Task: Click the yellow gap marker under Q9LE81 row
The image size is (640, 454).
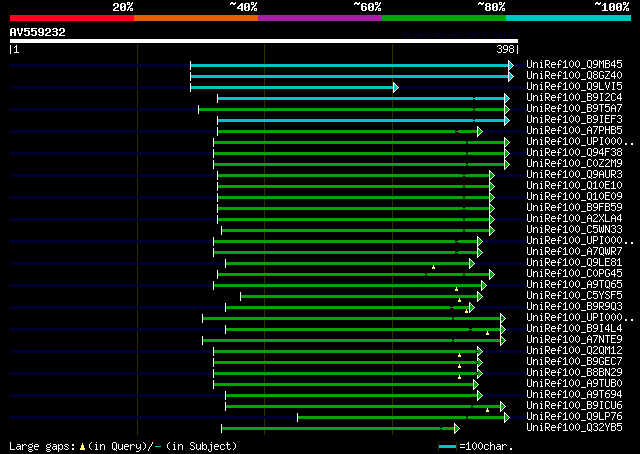Action: [433, 267]
